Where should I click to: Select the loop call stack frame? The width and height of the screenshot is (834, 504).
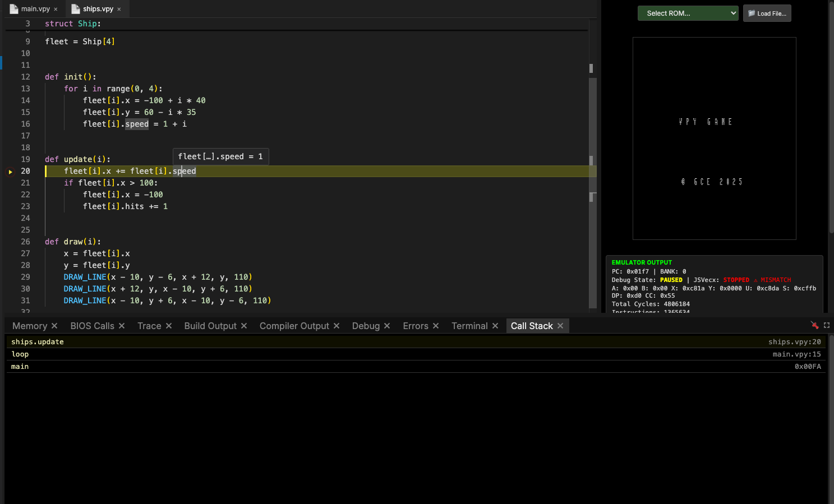[x=415, y=354]
